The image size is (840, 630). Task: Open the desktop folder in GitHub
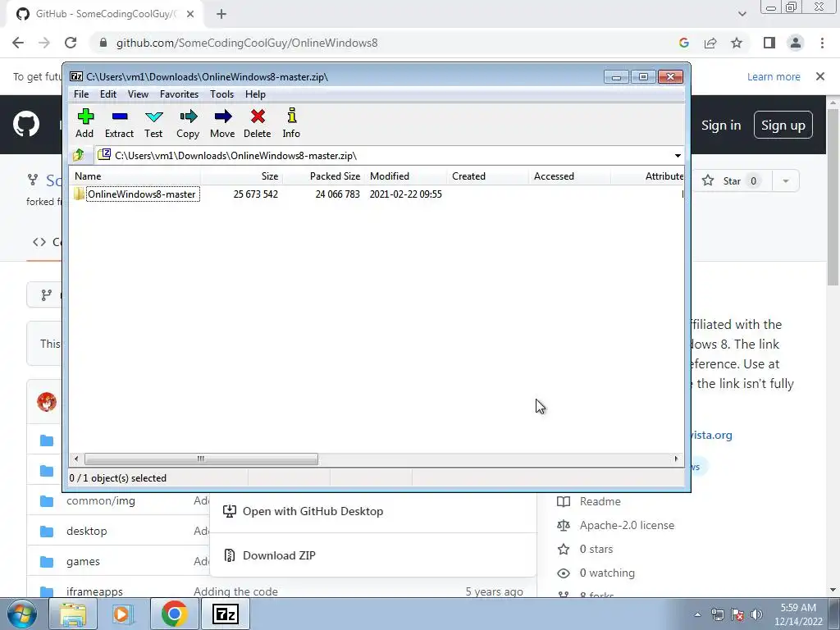[87, 531]
